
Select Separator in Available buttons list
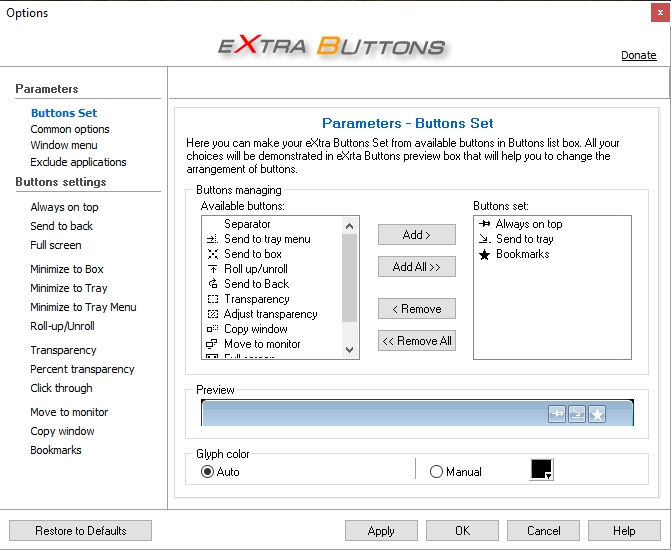(272, 224)
